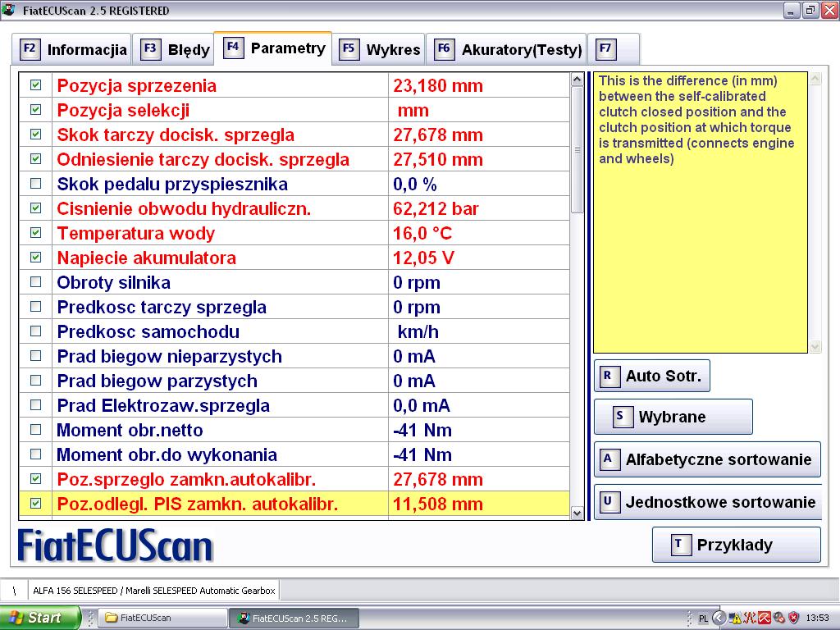840x630 pixels.
Task: Click the 12,05 V battery value
Action: coord(423,258)
